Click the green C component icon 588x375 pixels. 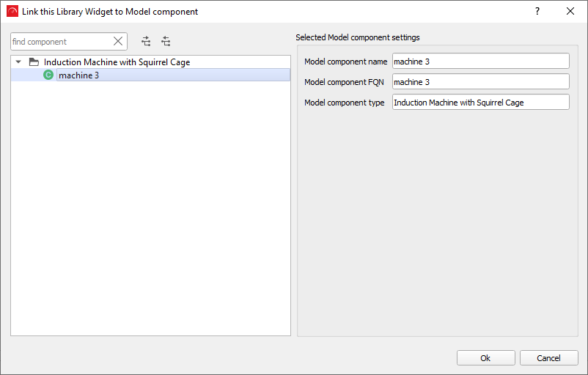point(48,75)
